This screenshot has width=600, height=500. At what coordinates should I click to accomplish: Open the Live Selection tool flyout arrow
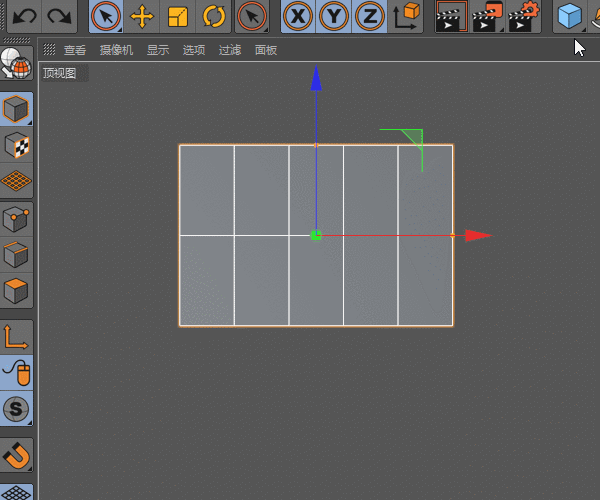point(120,30)
